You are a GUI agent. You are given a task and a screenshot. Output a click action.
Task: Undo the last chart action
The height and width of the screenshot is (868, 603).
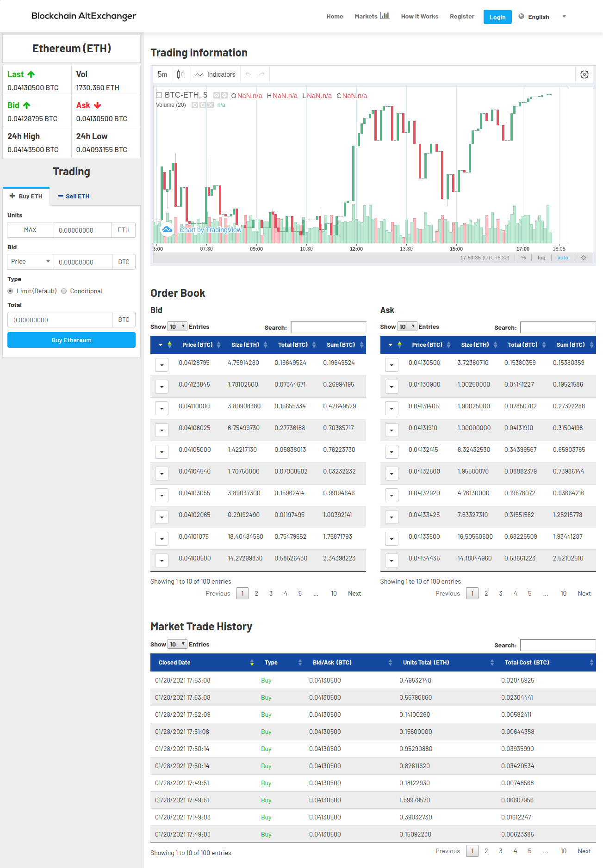(249, 74)
